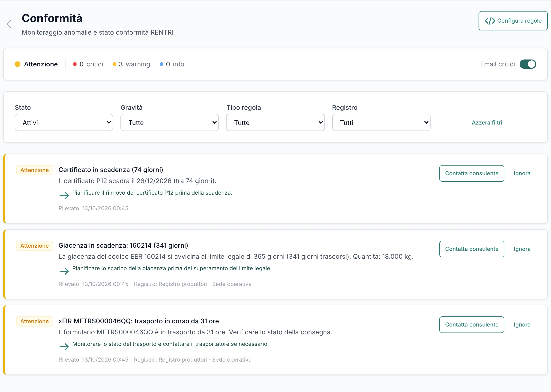
Task: Click Azzera filtri to reset filters
Action: pos(487,123)
